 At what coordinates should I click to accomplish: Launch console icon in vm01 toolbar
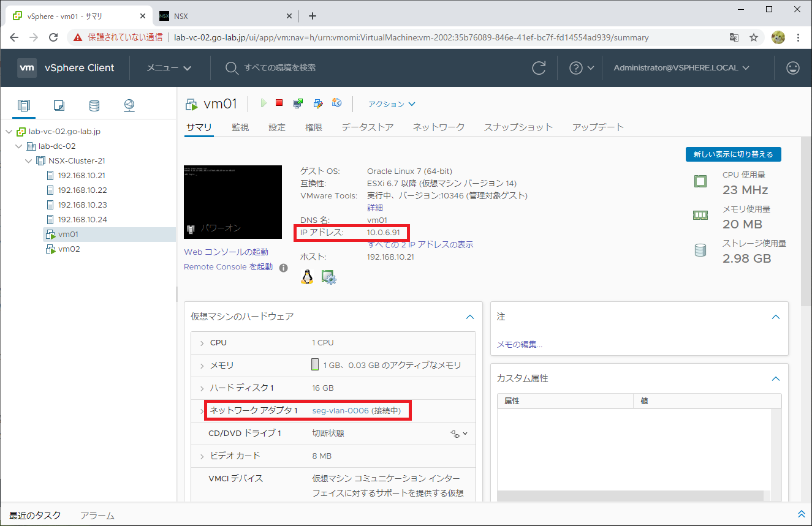coord(298,103)
